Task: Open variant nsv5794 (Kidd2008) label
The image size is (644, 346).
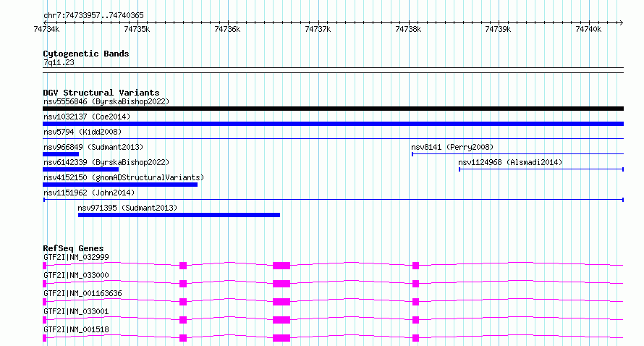Action: coord(82,132)
